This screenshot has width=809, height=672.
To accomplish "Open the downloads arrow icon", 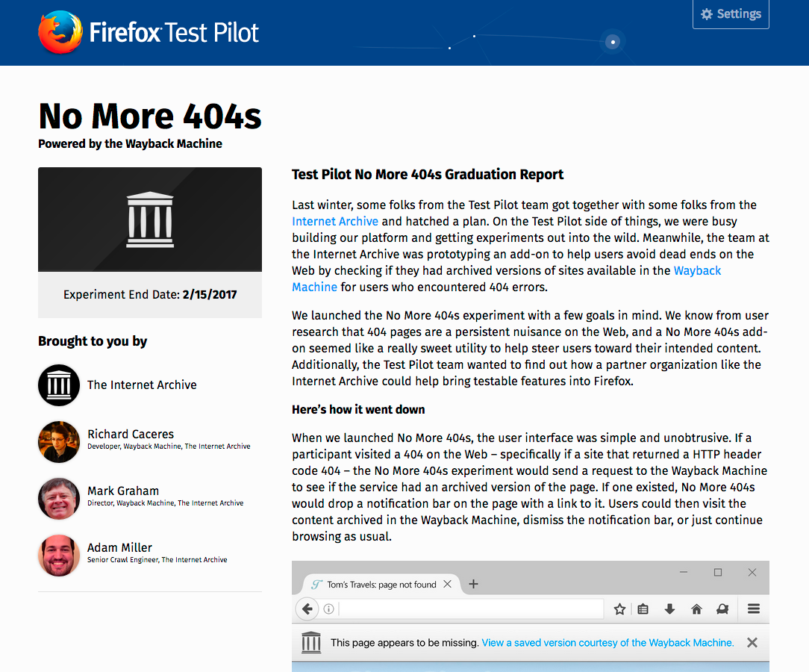I will pyautogui.click(x=669, y=609).
